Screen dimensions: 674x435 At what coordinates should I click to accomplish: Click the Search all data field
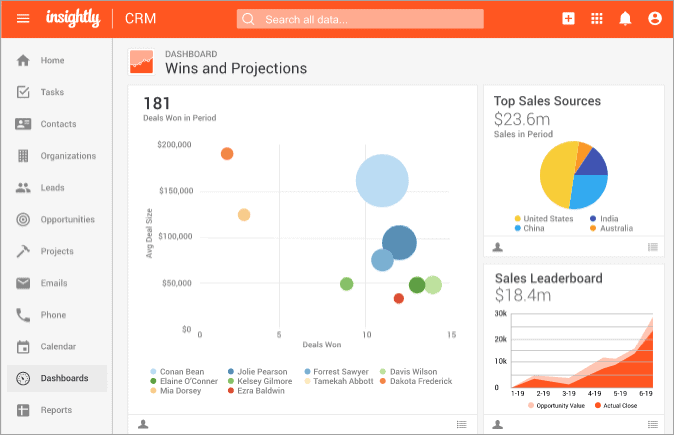(360, 19)
